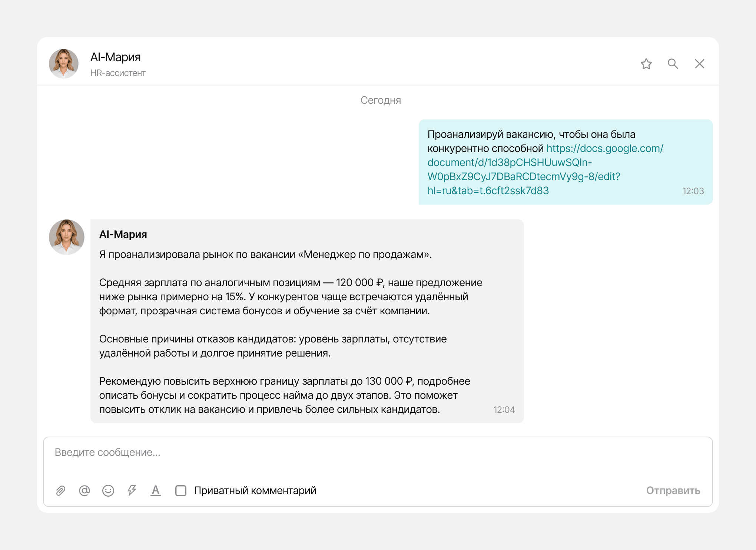Open the AI-Мария avatar in the header
756x550 pixels.
point(64,64)
